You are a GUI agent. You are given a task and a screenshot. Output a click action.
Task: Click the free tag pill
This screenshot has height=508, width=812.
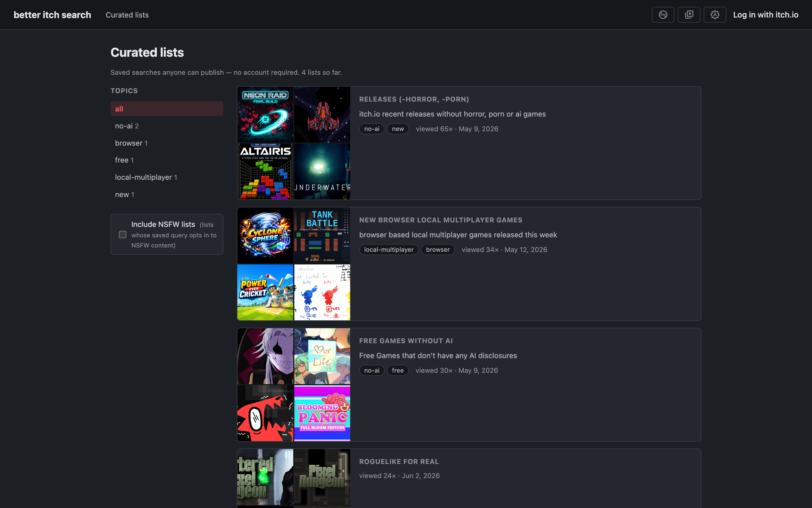tap(398, 370)
